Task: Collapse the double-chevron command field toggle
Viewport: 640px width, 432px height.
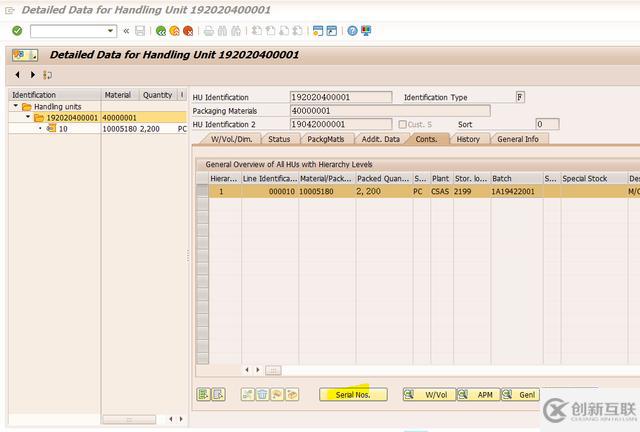Action: tap(126, 31)
